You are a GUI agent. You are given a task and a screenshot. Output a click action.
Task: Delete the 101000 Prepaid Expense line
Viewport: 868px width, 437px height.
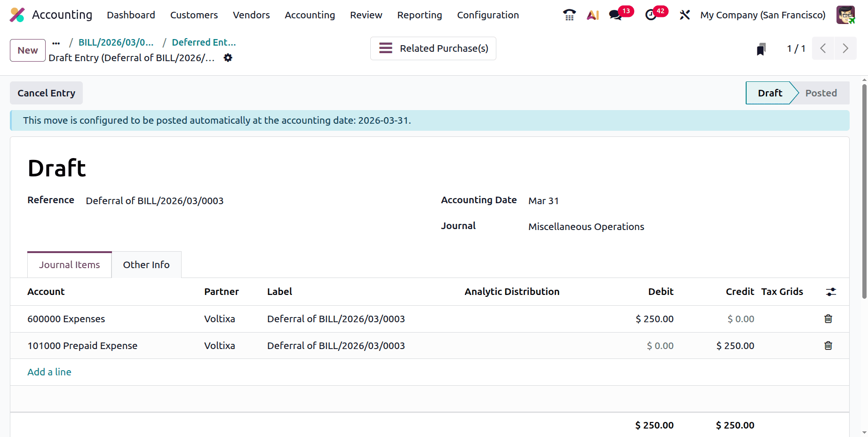click(x=828, y=346)
